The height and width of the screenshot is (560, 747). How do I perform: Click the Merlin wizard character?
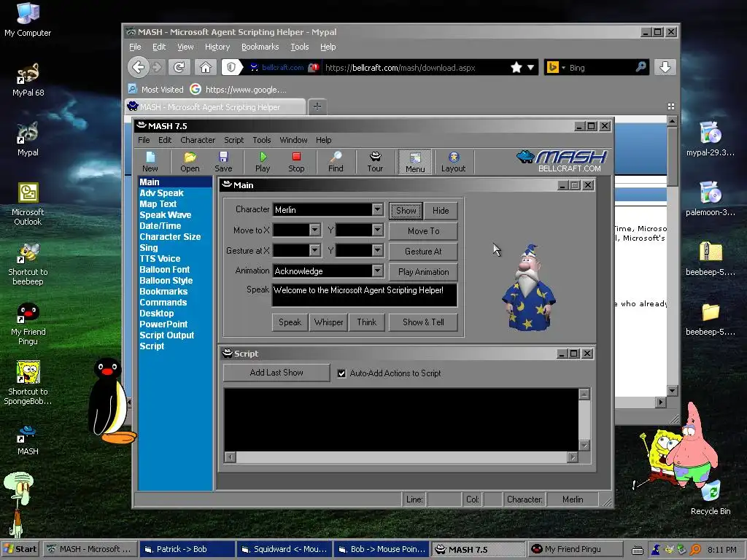[x=529, y=287]
